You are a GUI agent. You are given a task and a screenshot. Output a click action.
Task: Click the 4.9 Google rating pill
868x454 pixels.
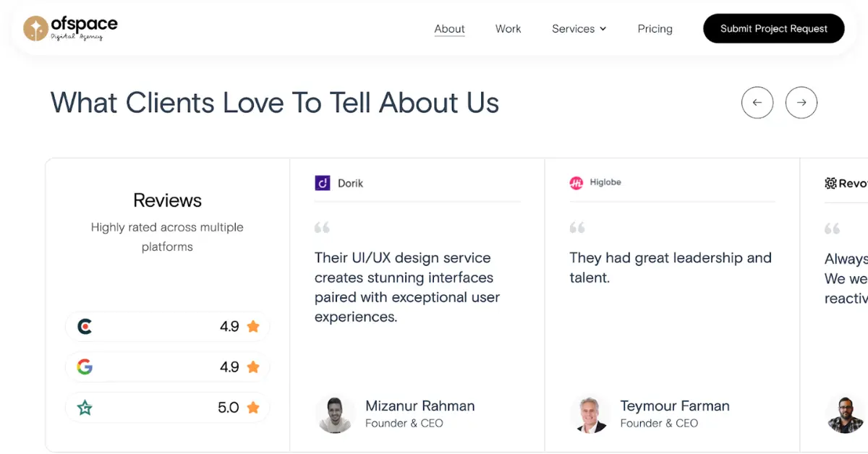tap(167, 367)
